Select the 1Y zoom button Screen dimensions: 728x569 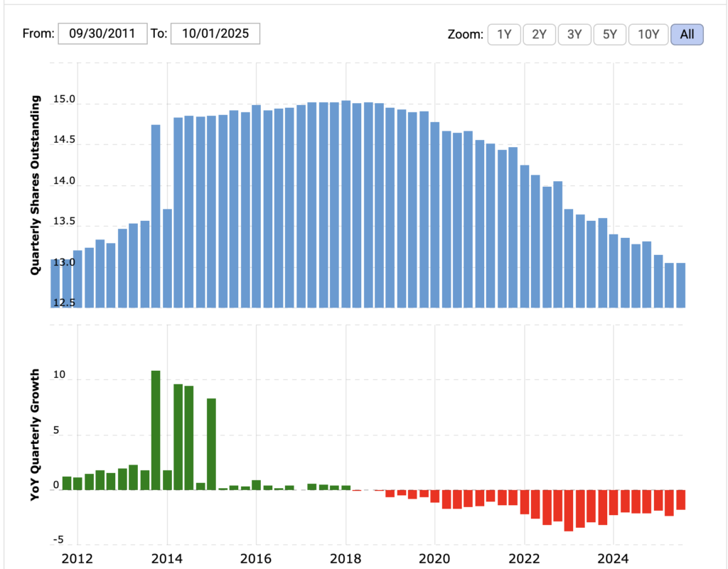pos(504,34)
